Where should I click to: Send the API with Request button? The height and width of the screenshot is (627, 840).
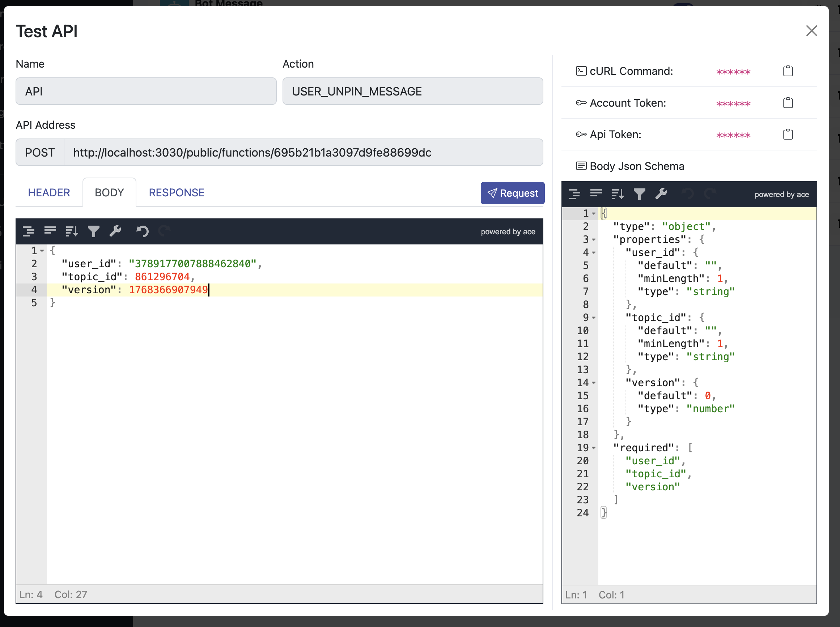pos(512,193)
